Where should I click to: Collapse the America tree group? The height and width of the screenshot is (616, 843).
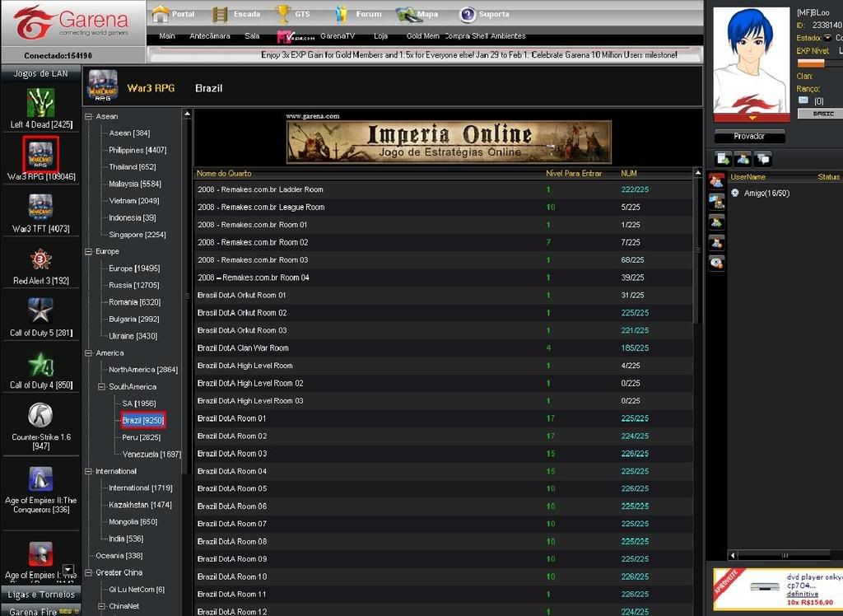click(x=89, y=353)
